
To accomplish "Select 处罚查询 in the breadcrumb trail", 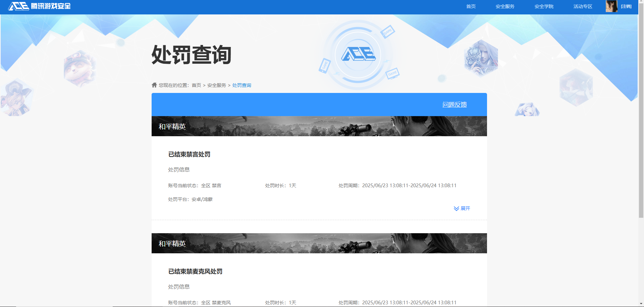I will pos(241,85).
